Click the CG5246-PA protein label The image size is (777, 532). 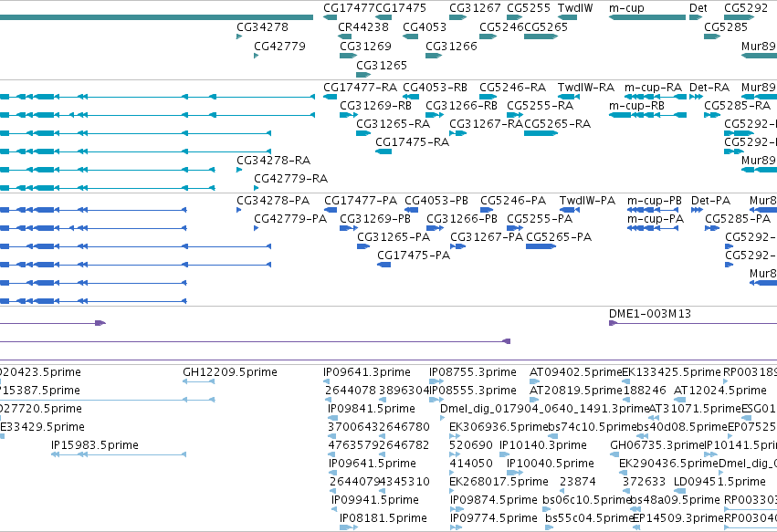513,201
